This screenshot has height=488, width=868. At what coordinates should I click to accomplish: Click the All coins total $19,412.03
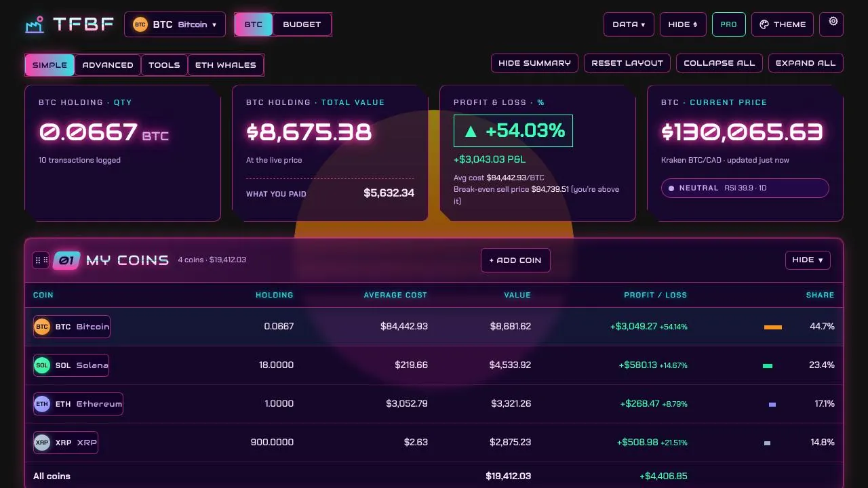click(x=509, y=476)
